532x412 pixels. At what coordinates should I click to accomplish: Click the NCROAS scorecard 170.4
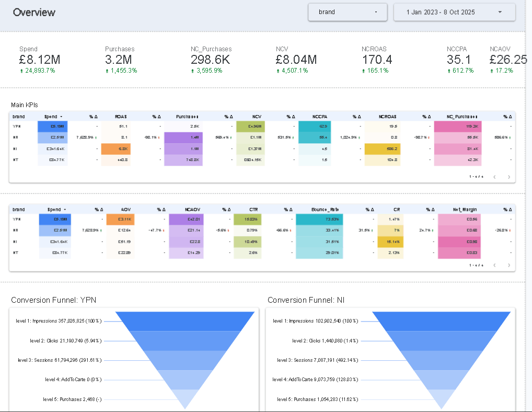click(x=377, y=60)
